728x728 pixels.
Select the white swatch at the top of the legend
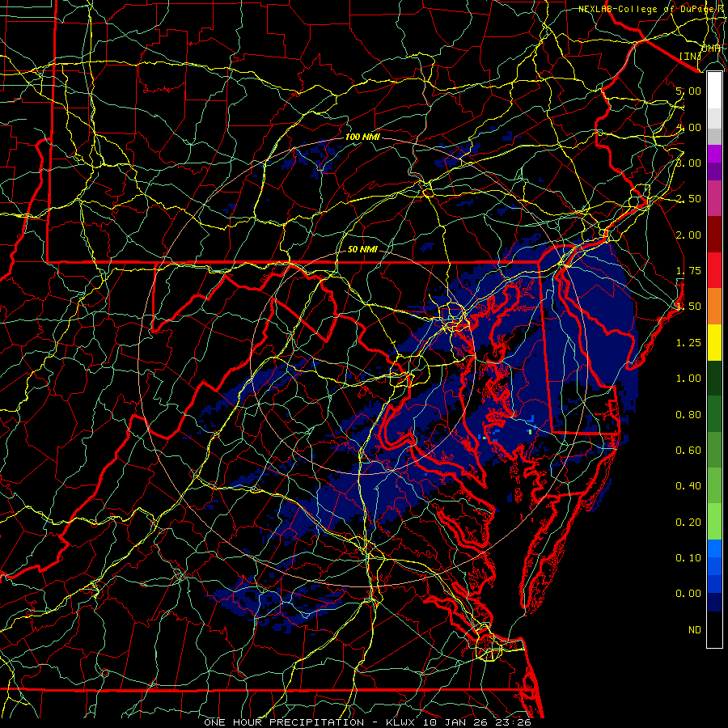tap(714, 90)
